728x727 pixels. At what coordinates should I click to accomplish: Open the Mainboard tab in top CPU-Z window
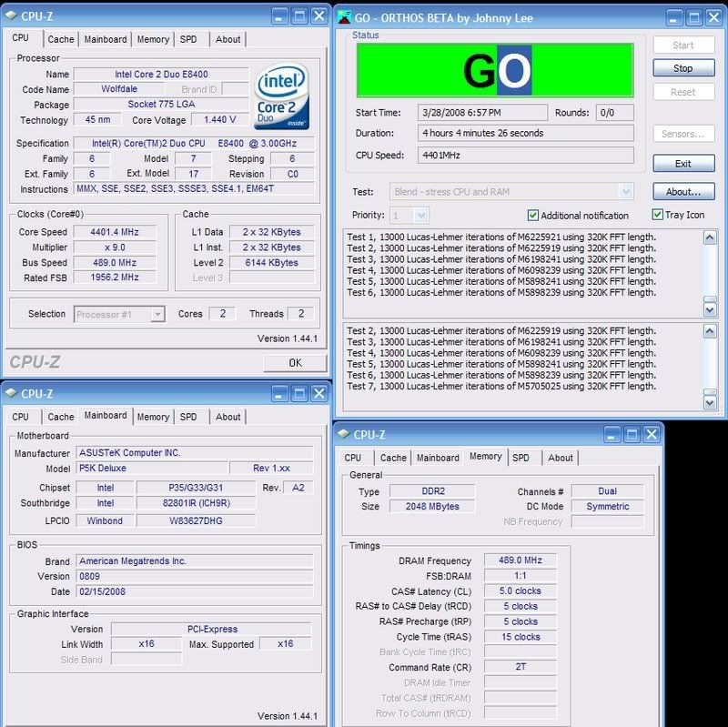[106, 39]
